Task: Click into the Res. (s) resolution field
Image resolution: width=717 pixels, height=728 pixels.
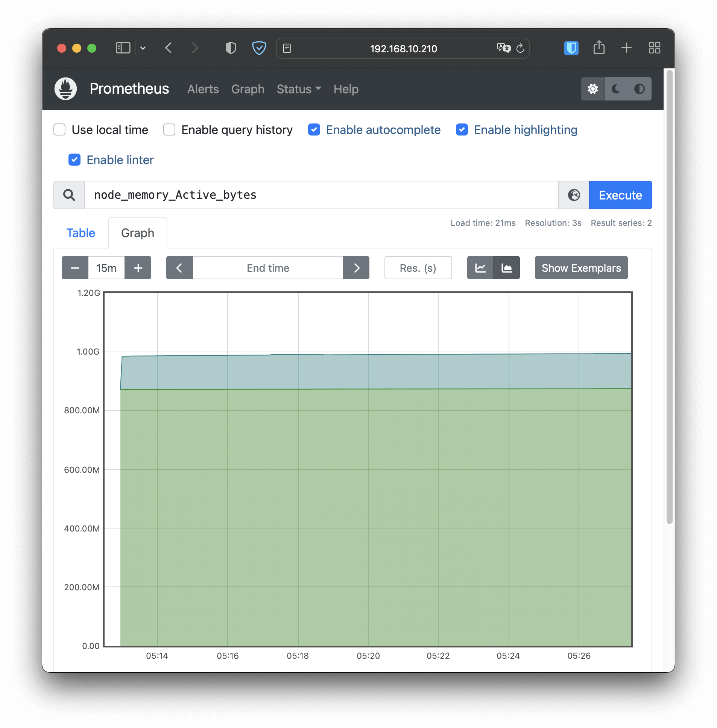Action: tap(418, 268)
